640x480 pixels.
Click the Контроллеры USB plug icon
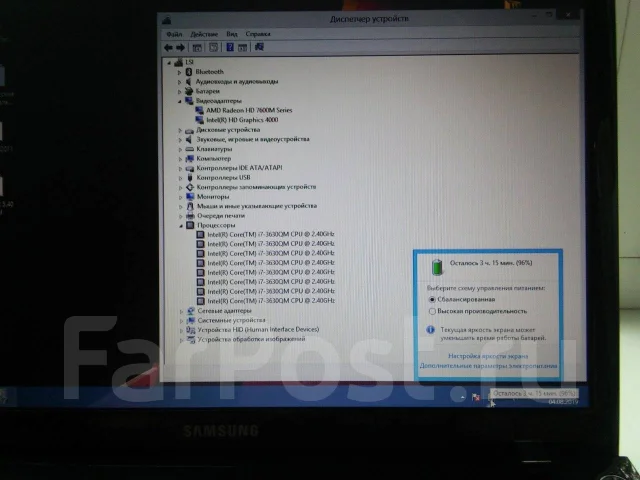tap(190, 178)
